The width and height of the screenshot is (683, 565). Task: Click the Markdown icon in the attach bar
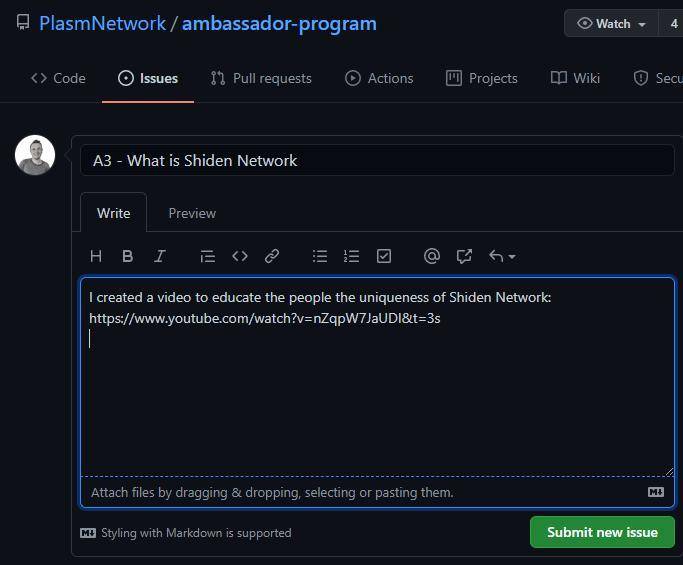[x=656, y=492]
